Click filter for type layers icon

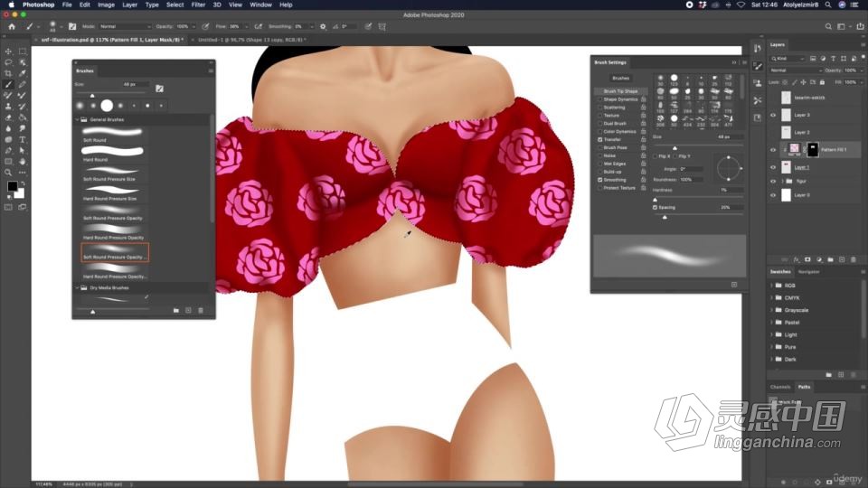point(833,59)
